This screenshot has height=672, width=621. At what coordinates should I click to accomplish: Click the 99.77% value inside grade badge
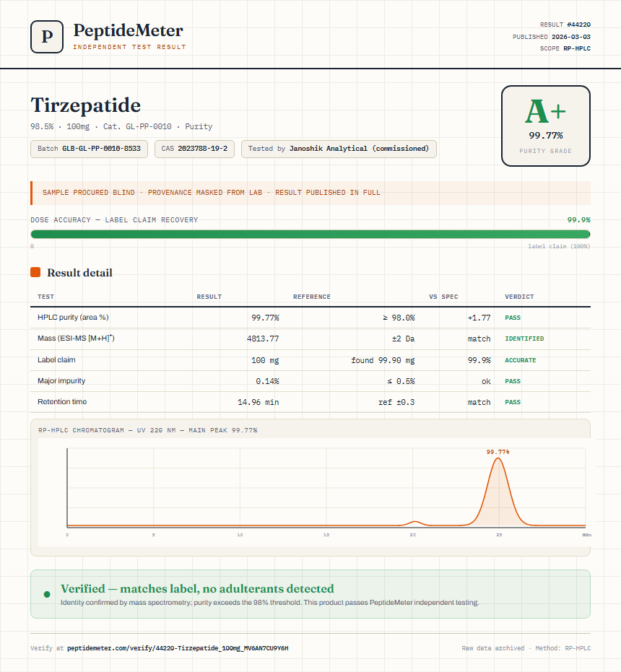(545, 136)
